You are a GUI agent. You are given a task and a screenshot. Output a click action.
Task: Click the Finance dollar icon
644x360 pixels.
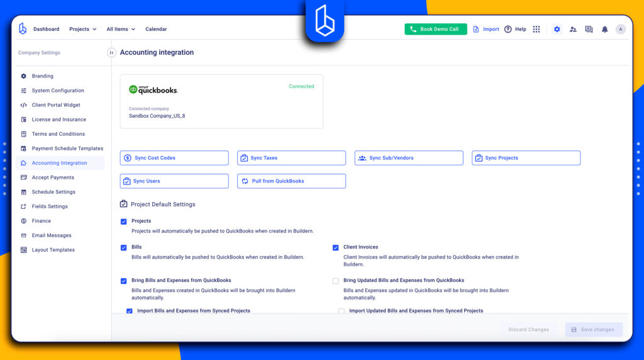click(23, 221)
